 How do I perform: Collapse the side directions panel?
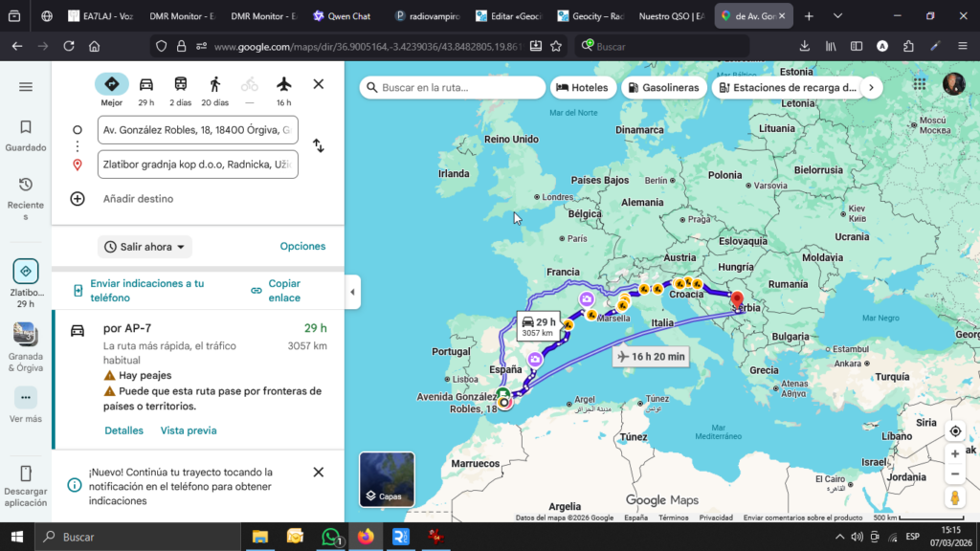click(352, 292)
